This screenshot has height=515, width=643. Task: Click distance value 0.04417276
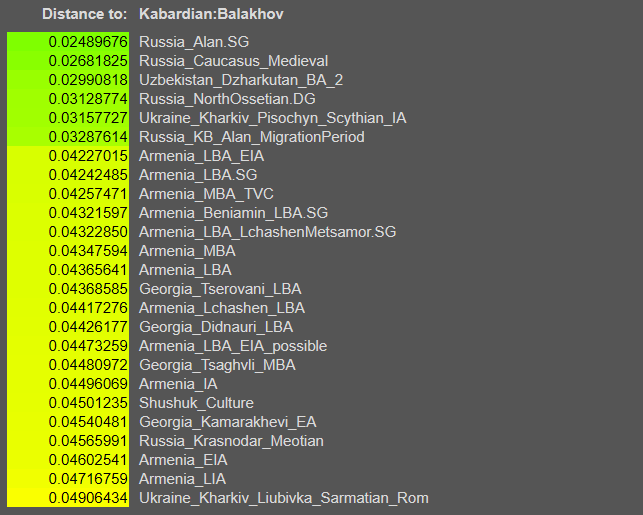(88, 308)
